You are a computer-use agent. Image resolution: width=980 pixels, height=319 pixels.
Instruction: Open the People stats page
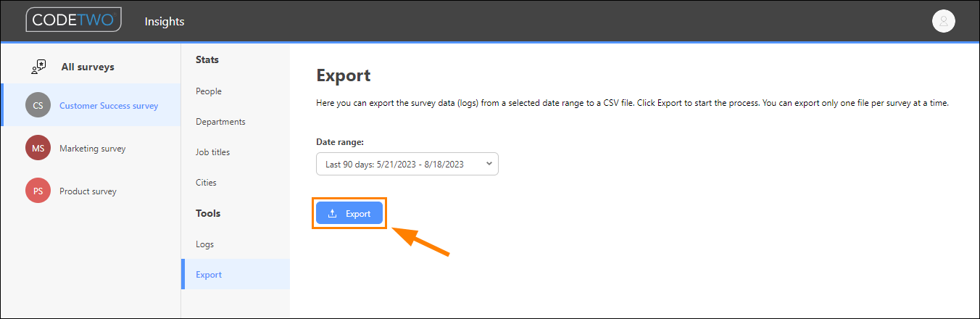(x=209, y=91)
